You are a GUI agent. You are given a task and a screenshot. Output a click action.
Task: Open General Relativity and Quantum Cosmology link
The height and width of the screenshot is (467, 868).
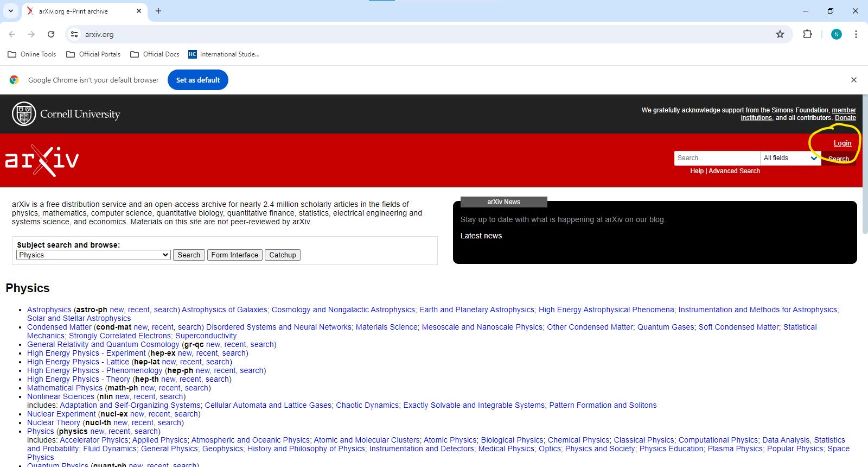coord(103,344)
